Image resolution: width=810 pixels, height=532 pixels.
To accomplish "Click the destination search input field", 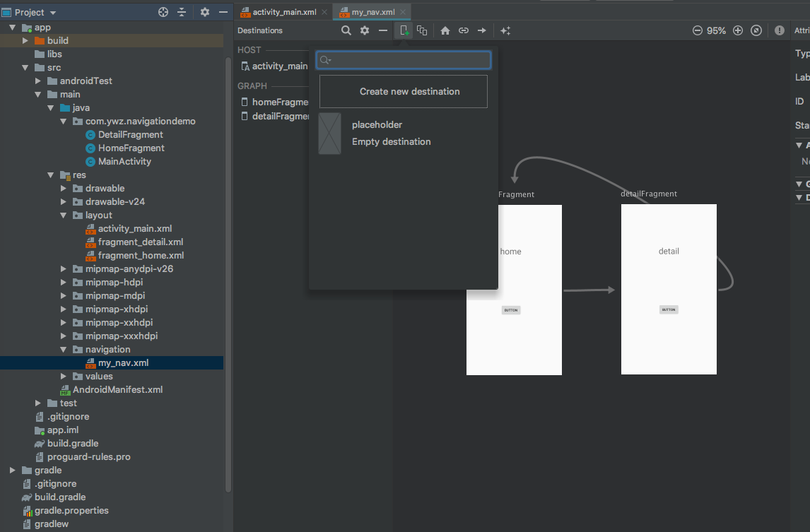I will [404, 60].
